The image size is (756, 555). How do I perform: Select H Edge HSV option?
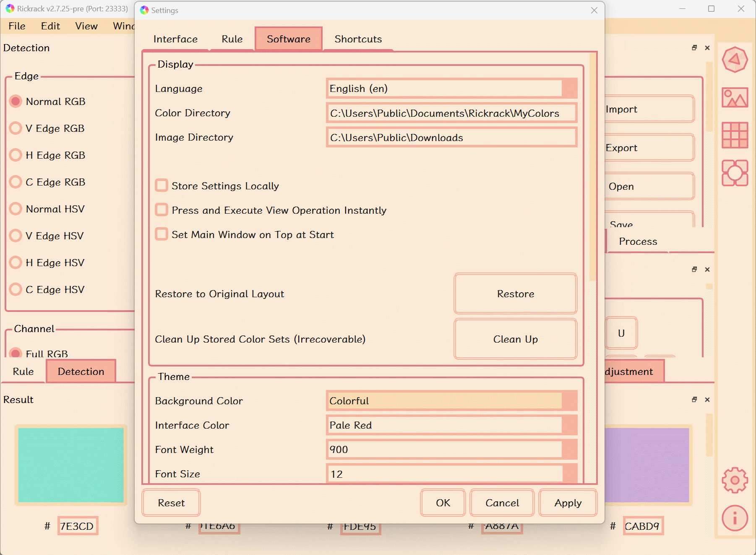coord(47,263)
